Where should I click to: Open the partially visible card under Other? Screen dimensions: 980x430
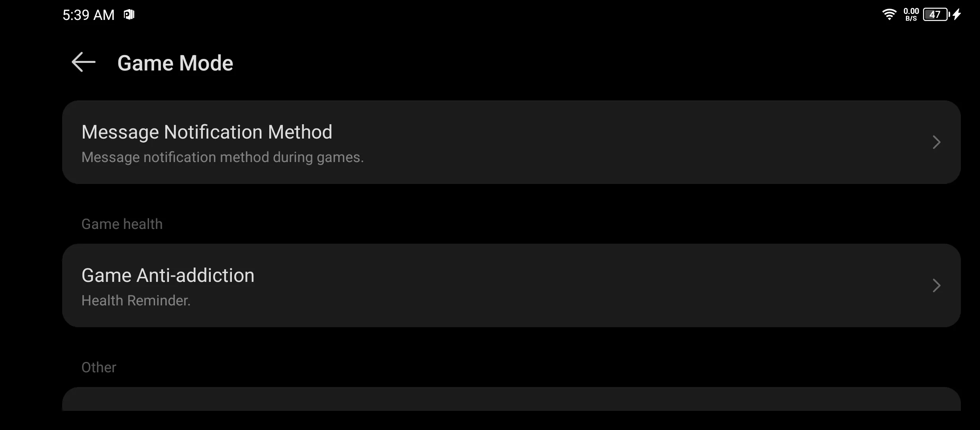pyautogui.click(x=512, y=399)
